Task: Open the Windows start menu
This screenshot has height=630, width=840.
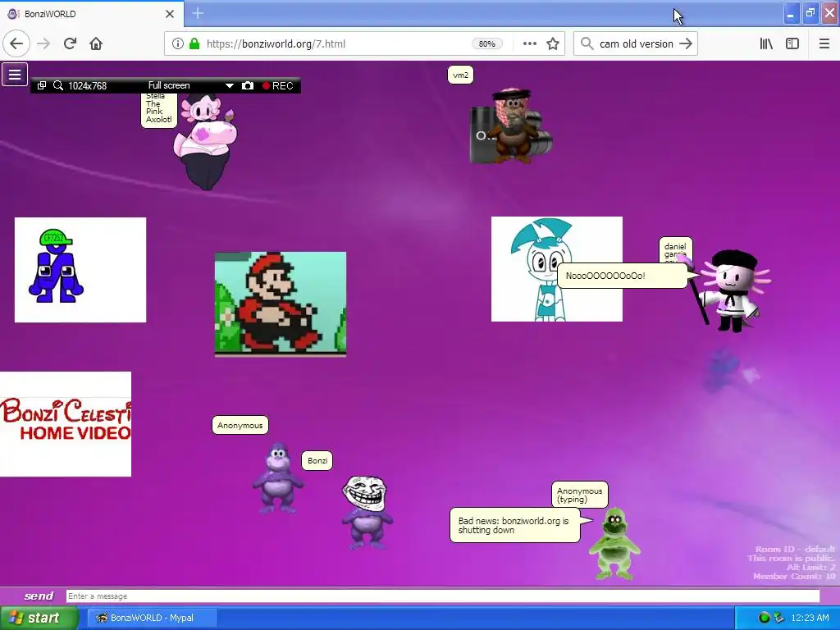Action: 39,618
